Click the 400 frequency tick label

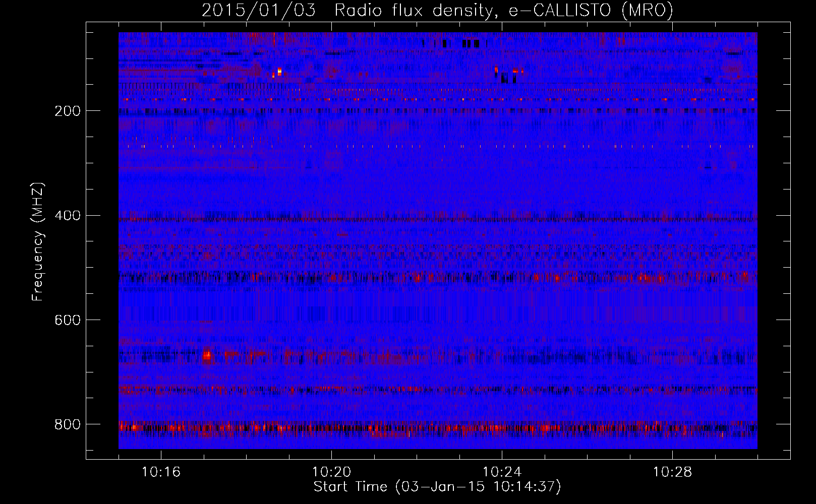coord(68,216)
